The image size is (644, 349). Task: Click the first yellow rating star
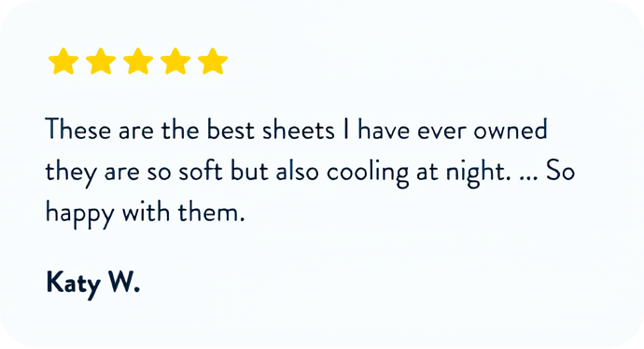pyautogui.click(x=63, y=62)
